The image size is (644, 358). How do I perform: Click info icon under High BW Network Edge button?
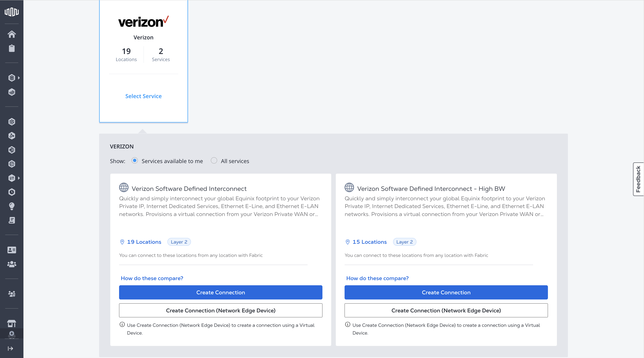pyautogui.click(x=348, y=325)
